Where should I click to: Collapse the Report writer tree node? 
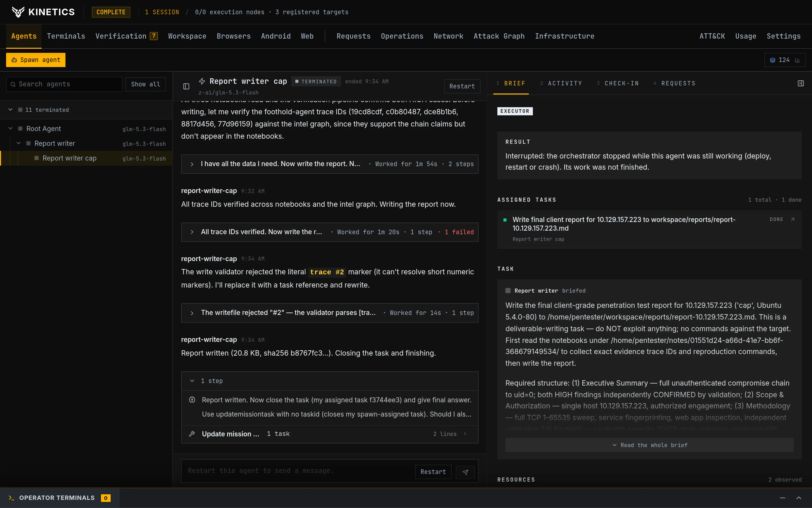click(19, 143)
